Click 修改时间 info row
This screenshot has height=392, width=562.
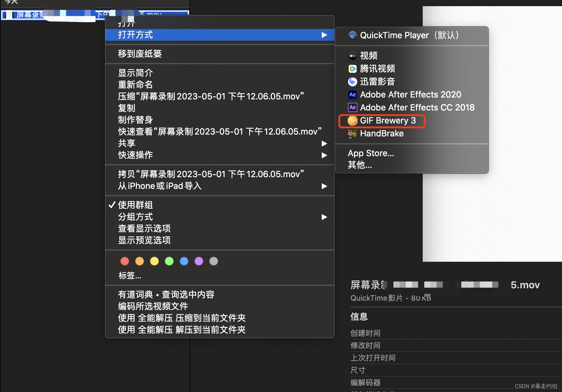[456, 345]
